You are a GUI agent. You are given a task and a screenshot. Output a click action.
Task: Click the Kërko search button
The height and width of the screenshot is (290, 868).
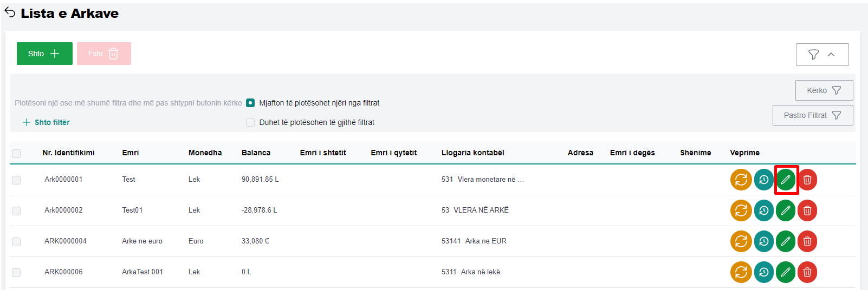pyautogui.click(x=824, y=90)
